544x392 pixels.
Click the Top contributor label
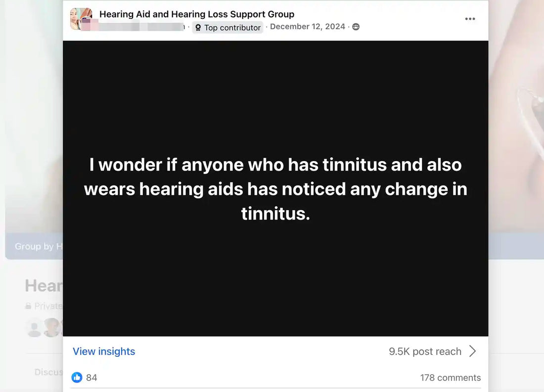pos(232,28)
